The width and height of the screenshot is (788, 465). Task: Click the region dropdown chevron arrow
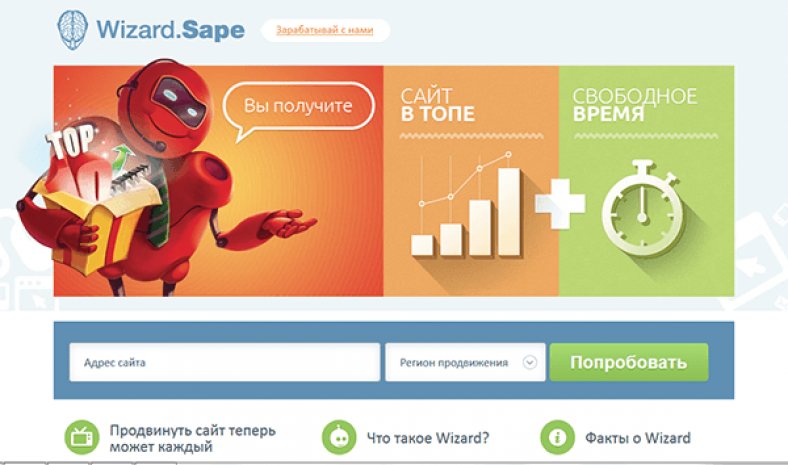pyautogui.click(x=530, y=363)
